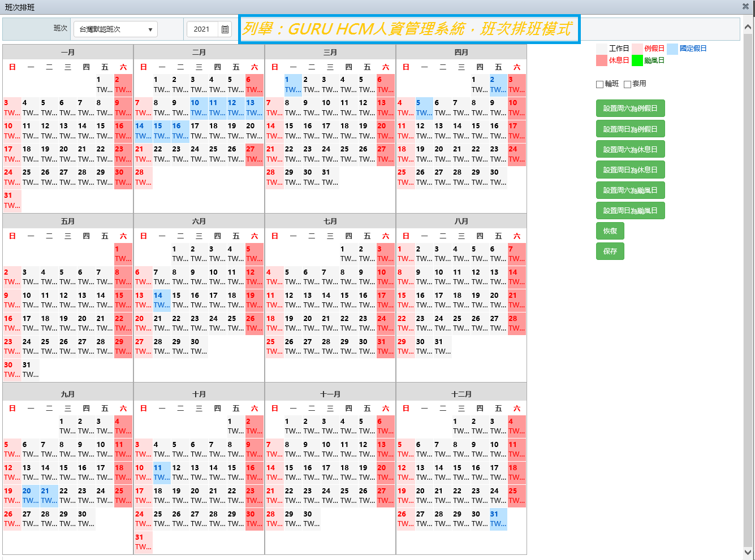
Task: Click 設置周六為例假日 button
Action: [x=631, y=108]
